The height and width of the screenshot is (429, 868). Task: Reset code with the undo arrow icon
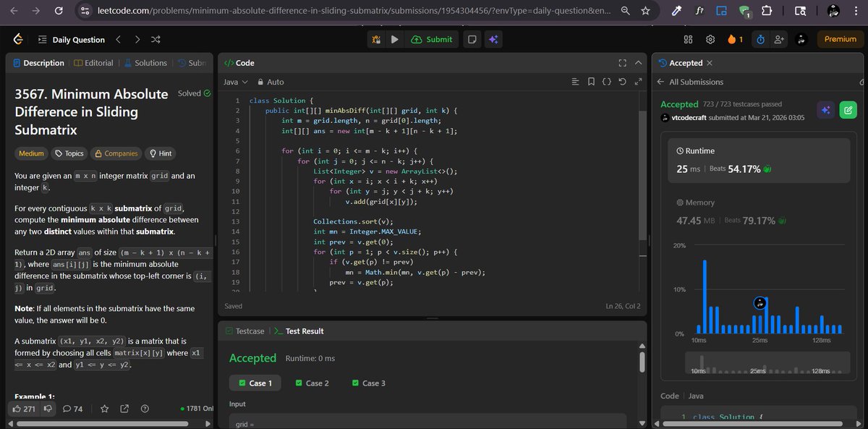pyautogui.click(x=622, y=82)
